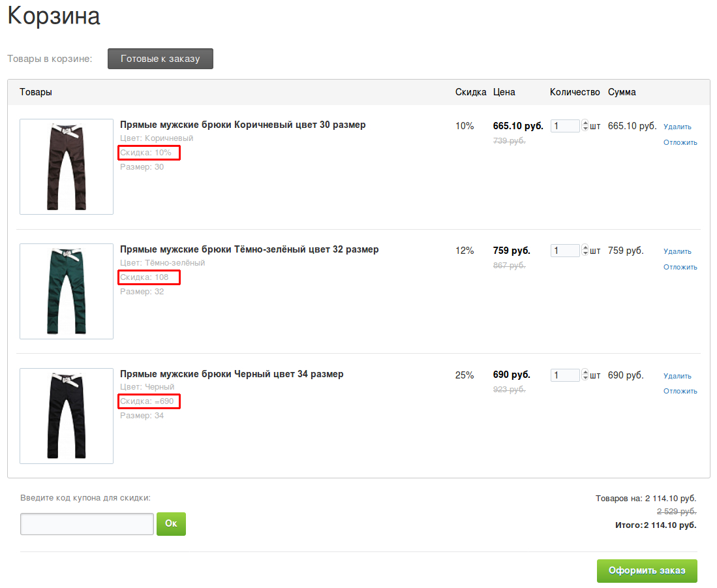Open 'Прямые мужские брюки Черный цвет 34 размер' link
The height and width of the screenshot is (588, 717).
pos(232,374)
